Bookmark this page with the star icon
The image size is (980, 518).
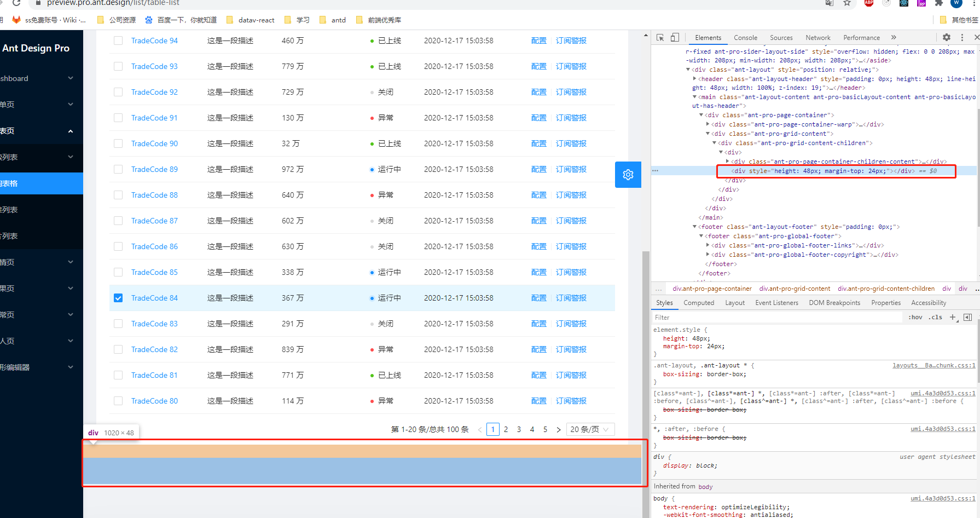click(847, 3)
